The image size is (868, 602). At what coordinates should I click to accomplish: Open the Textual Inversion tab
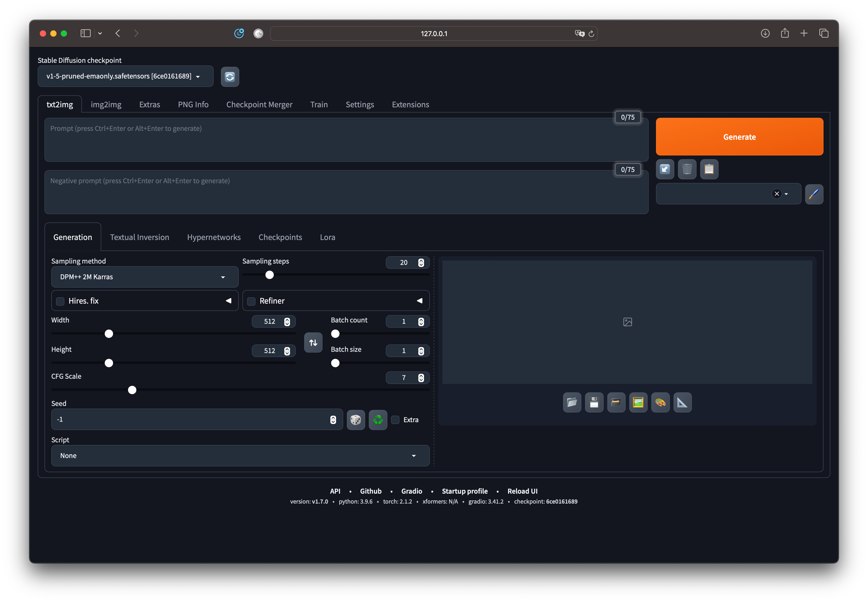click(x=140, y=237)
